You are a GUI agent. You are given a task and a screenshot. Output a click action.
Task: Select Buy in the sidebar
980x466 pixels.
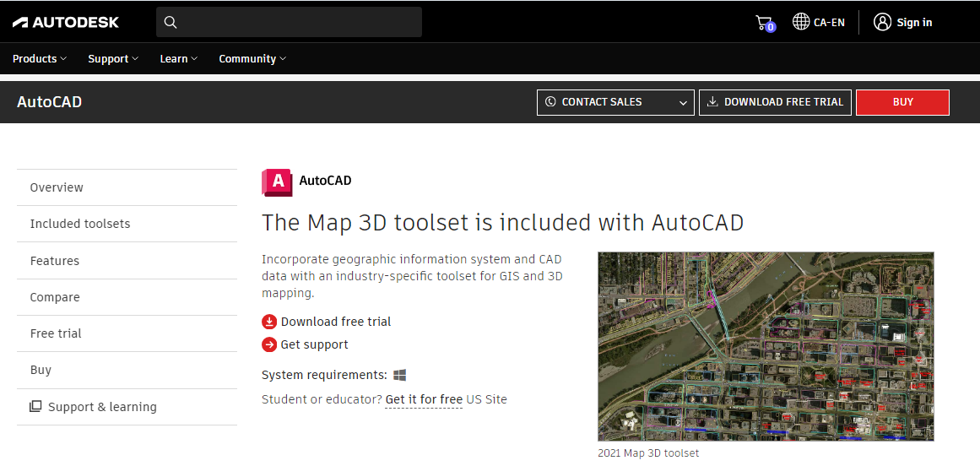[127, 370]
